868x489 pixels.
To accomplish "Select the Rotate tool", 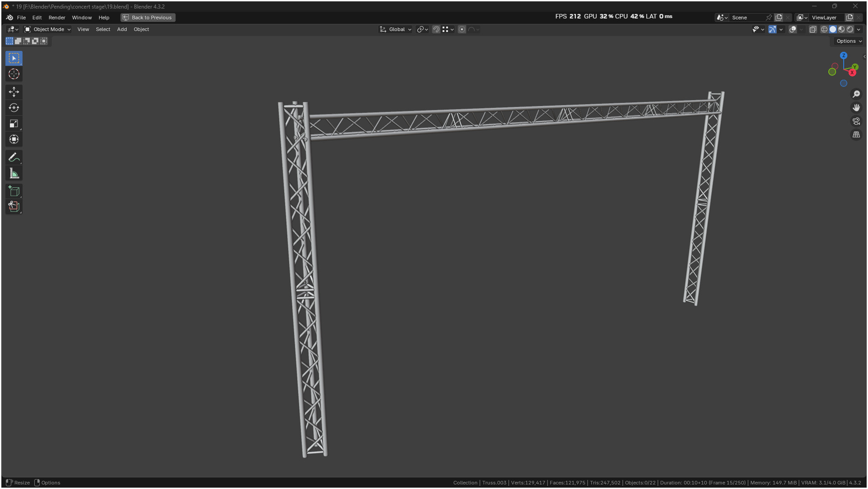I will (14, 108).
